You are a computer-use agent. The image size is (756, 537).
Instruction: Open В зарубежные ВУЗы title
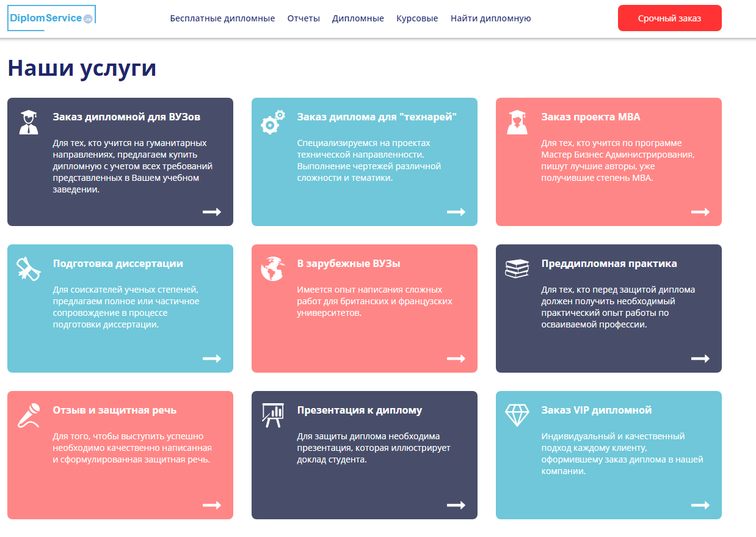[x=349, y=263]
